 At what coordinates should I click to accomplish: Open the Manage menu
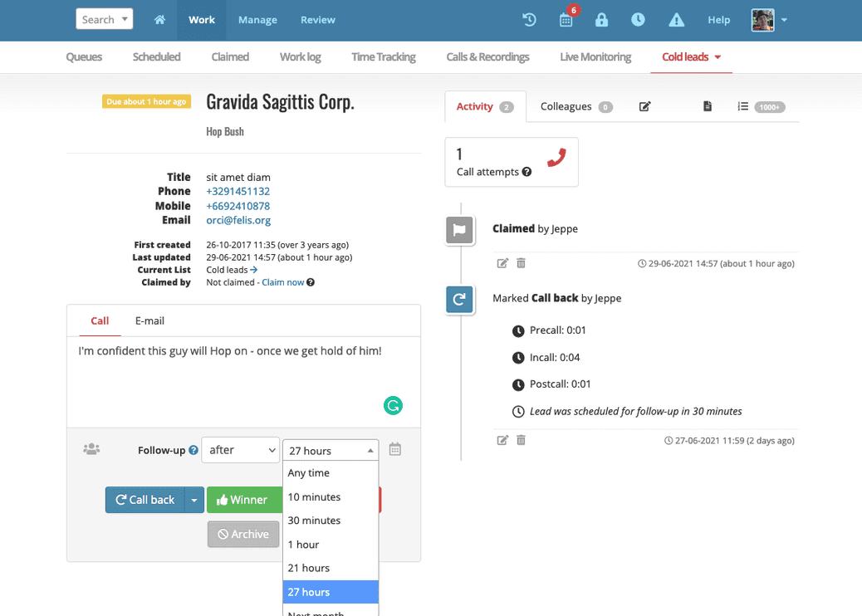pyautogui.click(x=257, y=20)
